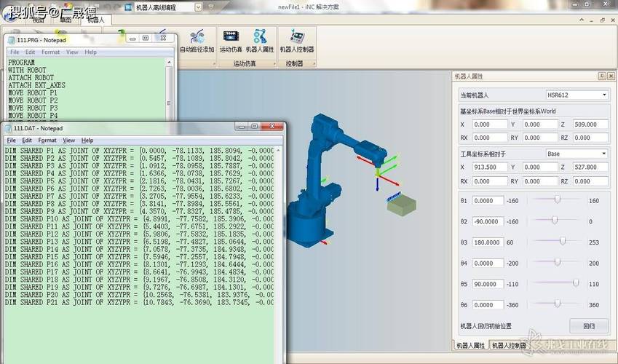Click the θ5 value field 90.0000
618x364 pixels.
(488, 284)
